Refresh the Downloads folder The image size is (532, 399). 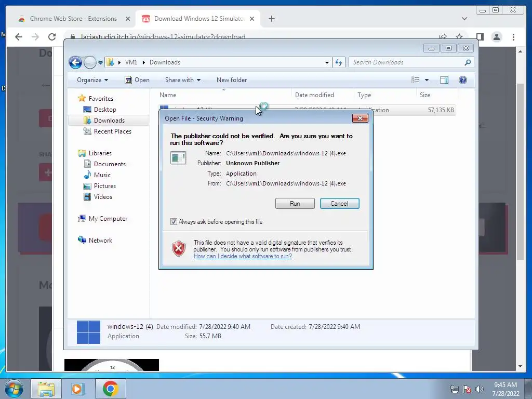pyautogui.click(x=339, y=62)
